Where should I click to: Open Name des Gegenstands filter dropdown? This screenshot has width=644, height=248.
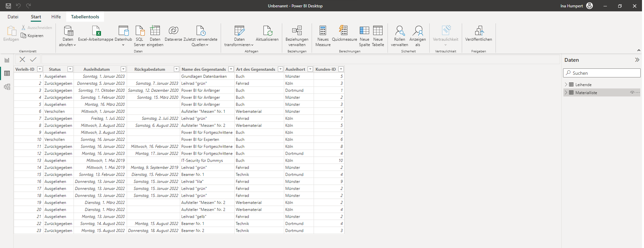231,69
